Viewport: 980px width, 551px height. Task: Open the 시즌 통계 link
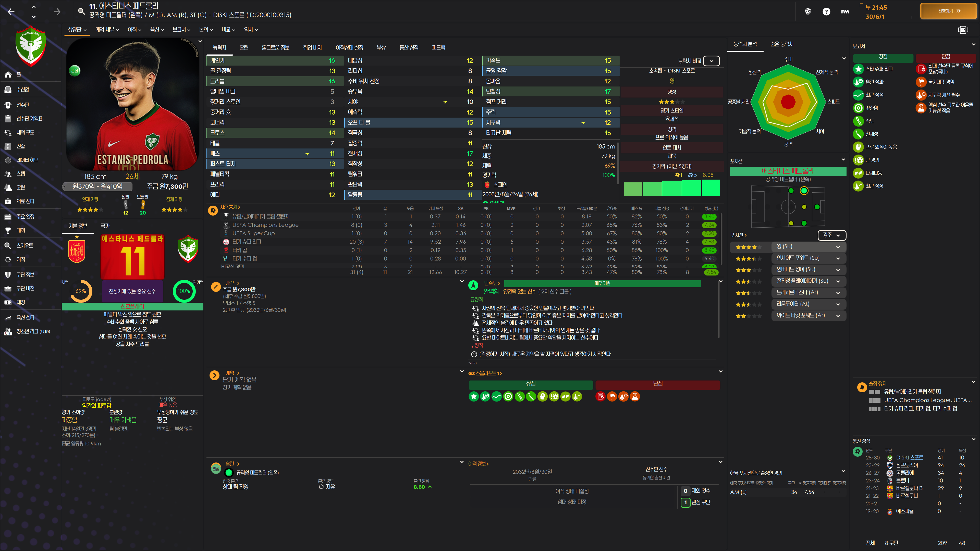pos(230,207)
